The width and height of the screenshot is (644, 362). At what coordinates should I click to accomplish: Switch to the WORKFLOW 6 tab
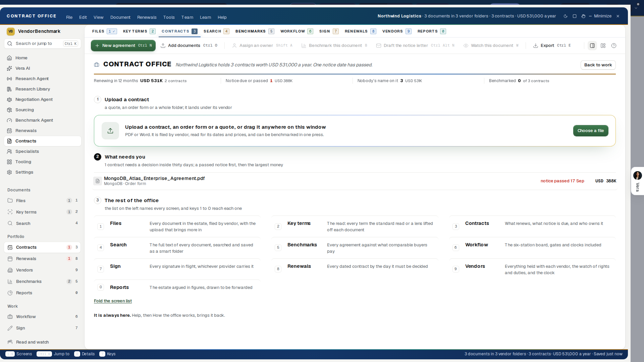click(x=297, y=31)
